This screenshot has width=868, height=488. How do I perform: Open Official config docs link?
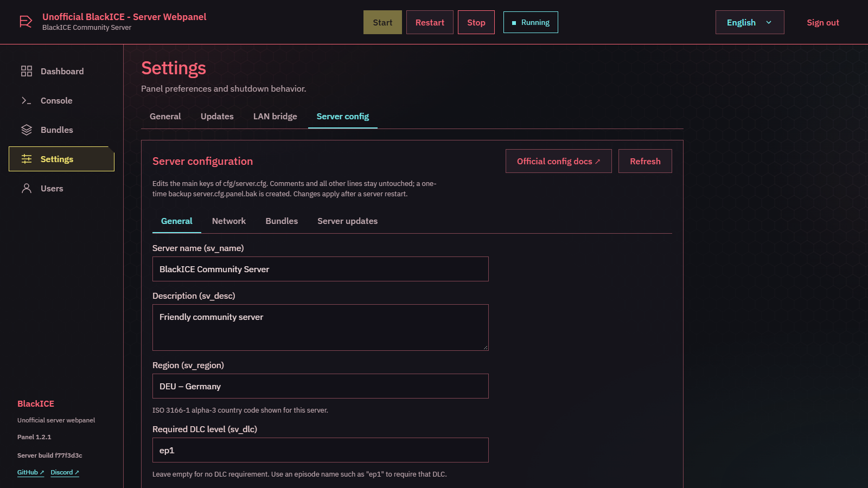(x=559, y=161)
